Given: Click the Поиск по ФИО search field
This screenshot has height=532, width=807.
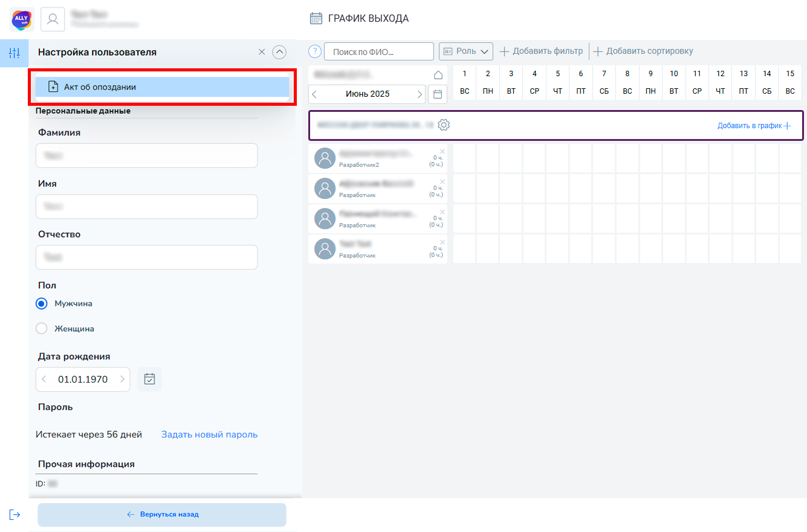Looking at the screenshot, I should click(x=379, y=52).
